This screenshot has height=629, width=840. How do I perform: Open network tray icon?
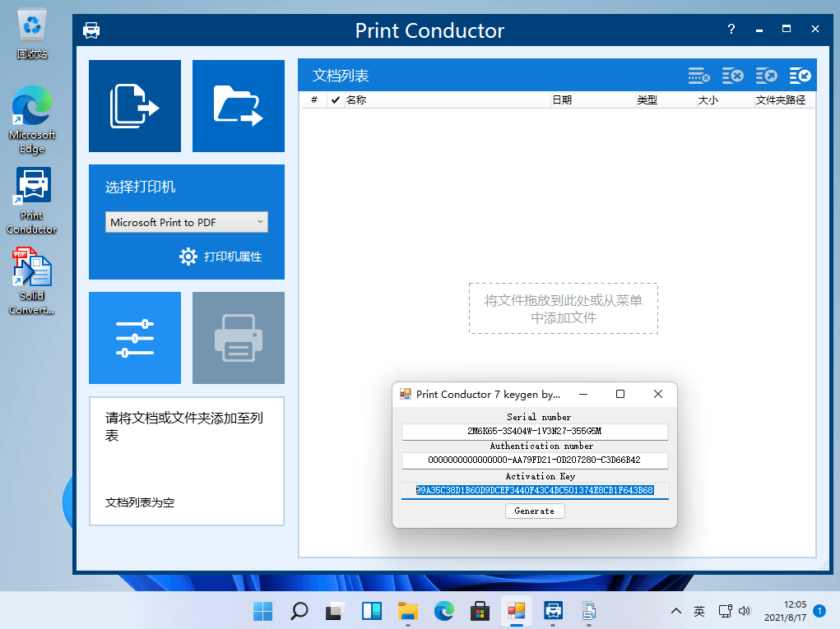click(726, 611)
